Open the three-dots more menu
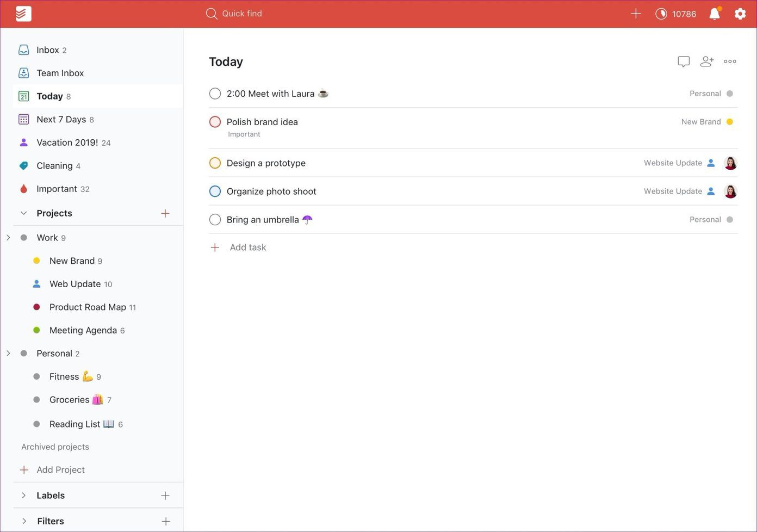This screenshot has height=532, width=757. [x=730, y=61]
